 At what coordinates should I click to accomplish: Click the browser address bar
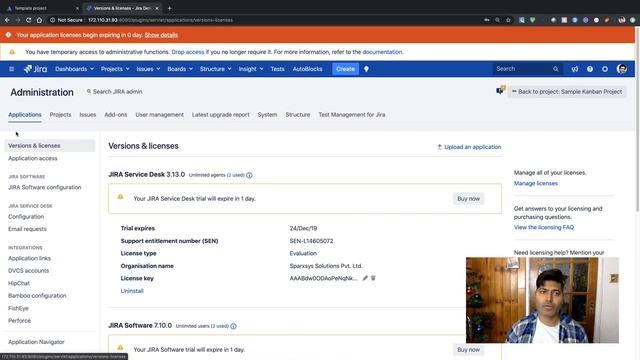pos(265,20)
